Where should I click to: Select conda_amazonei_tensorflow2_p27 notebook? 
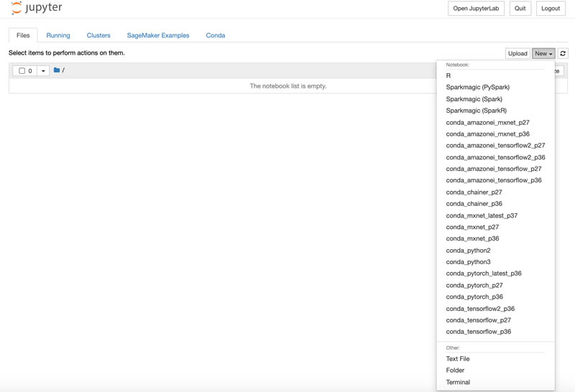(x=495, y=146)
